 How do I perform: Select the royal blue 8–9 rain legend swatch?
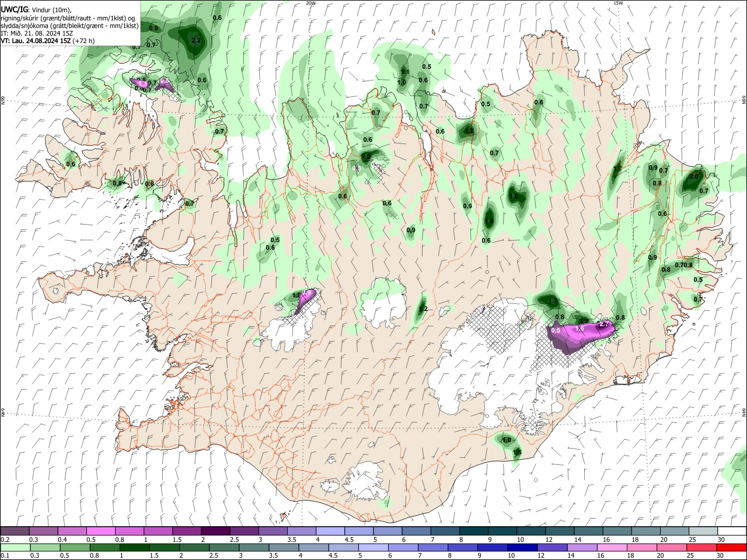click(x=462, y=547)
